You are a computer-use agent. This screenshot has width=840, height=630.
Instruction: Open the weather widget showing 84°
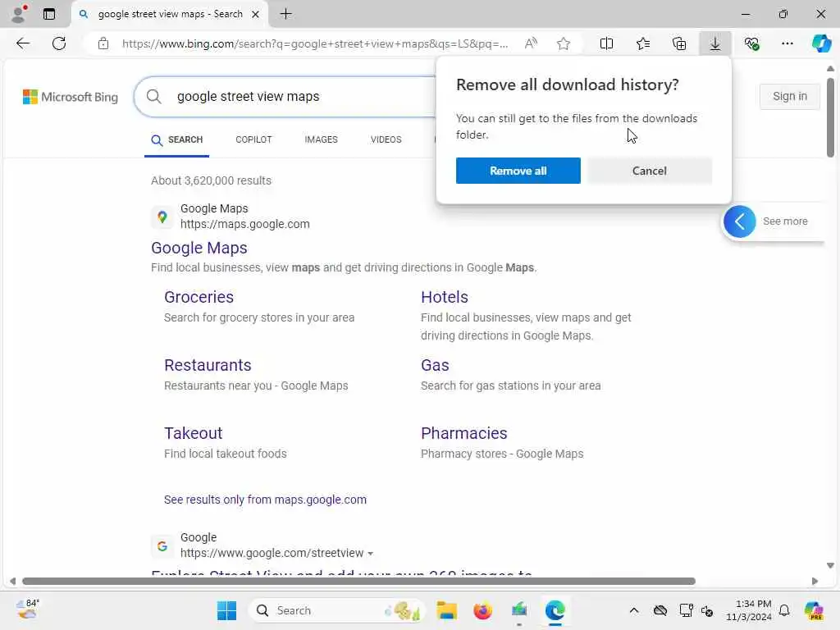point(27,609)
